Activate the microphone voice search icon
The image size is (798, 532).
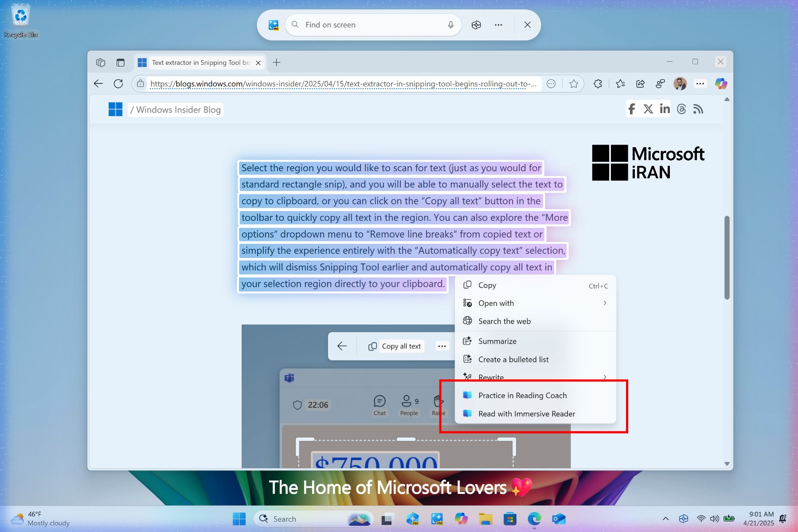click(450, 25)
